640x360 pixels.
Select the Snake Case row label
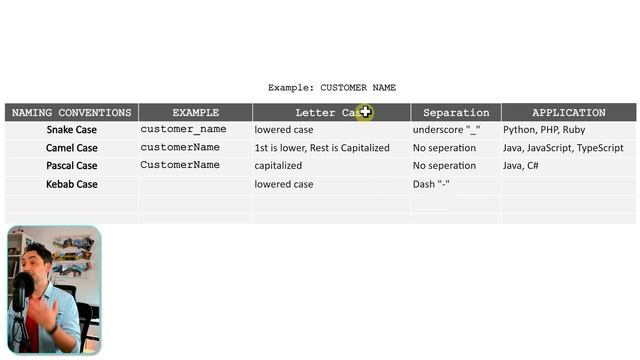tap(71, 130)
